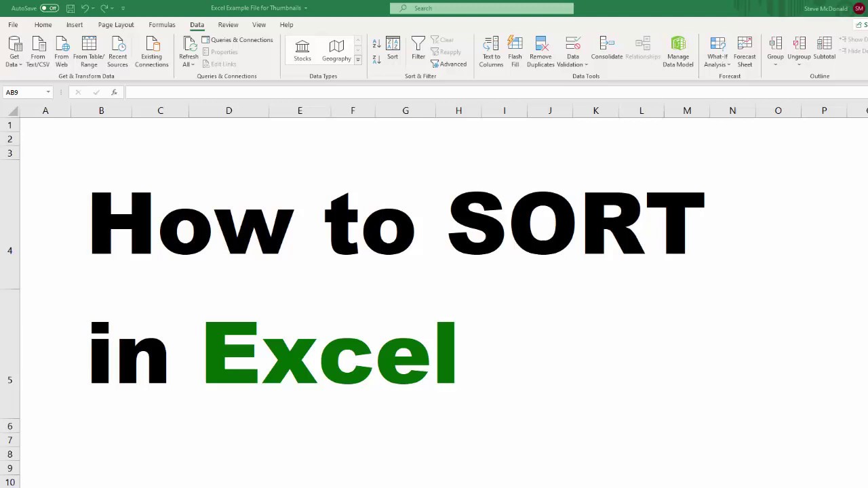Screen dimensions: 868x488
Task: Import data From Web
Action: (x=62, y=52)
